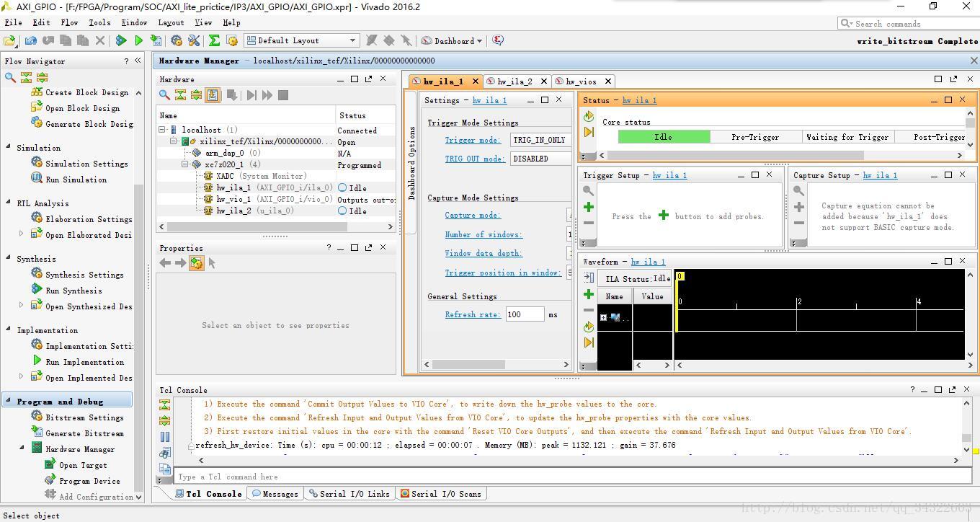Viewport: 980px width, 522px height.
Task: Click hw_ila_1 link in Waveform header
Action: 648,262
